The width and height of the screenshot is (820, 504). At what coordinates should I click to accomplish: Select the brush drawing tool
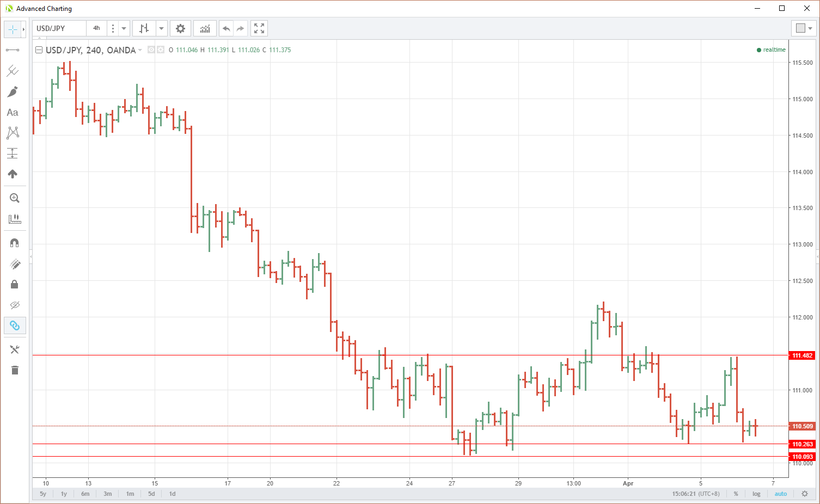coord(13,91)
